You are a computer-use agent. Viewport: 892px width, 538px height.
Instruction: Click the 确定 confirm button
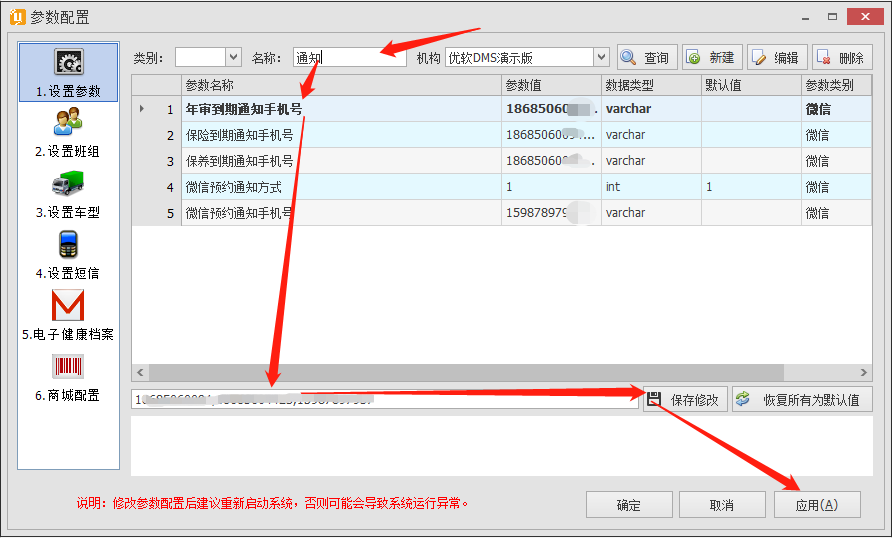click(x=629, y=505)
